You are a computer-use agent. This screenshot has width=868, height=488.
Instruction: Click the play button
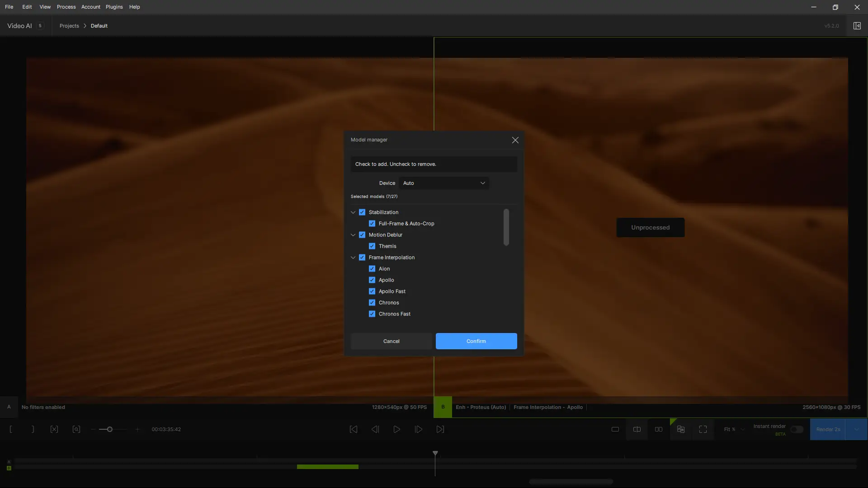point(396,429)
